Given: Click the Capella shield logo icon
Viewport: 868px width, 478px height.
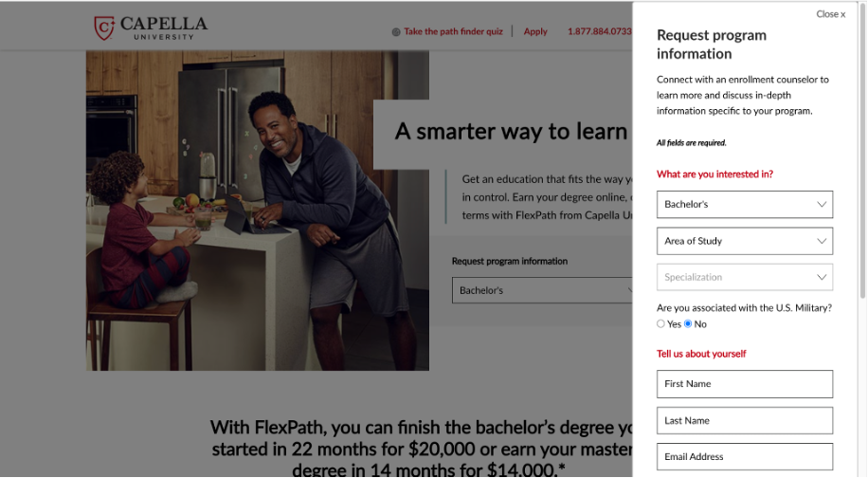Looking at the screenshot, I should [104, 28].
